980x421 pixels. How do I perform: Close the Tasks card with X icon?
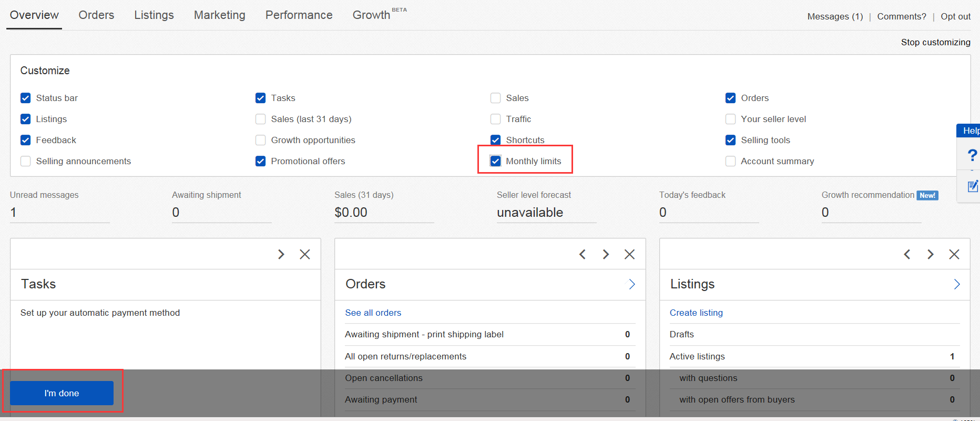point(304,254)
